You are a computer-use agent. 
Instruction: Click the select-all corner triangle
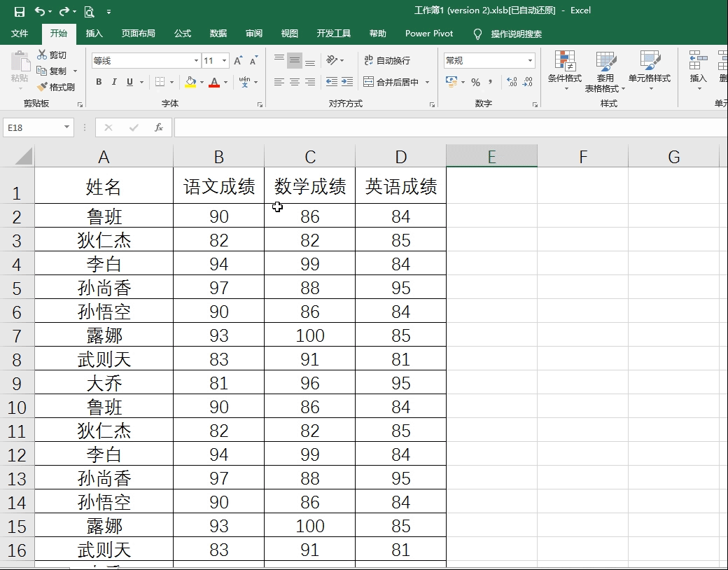(x=24, y=156)
